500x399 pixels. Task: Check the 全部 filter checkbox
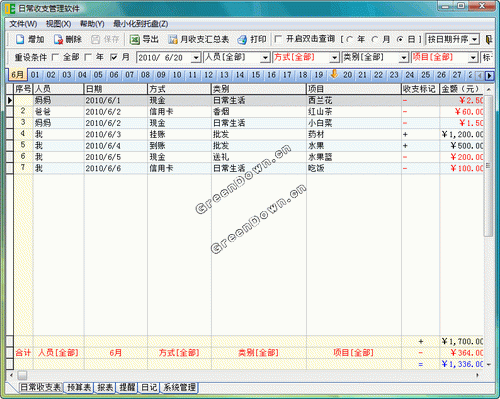click(56, 57)
